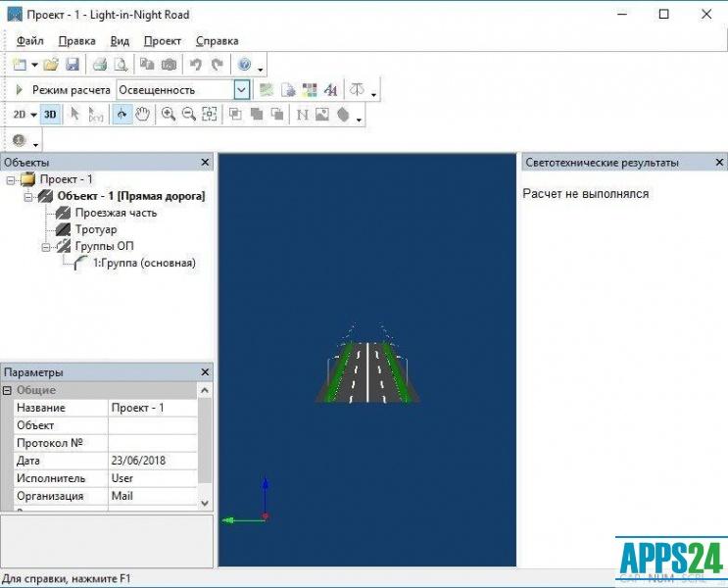728x588 pixels.
Task: Collapse the Проект - 1 tree node
Action: pos(11,180)
